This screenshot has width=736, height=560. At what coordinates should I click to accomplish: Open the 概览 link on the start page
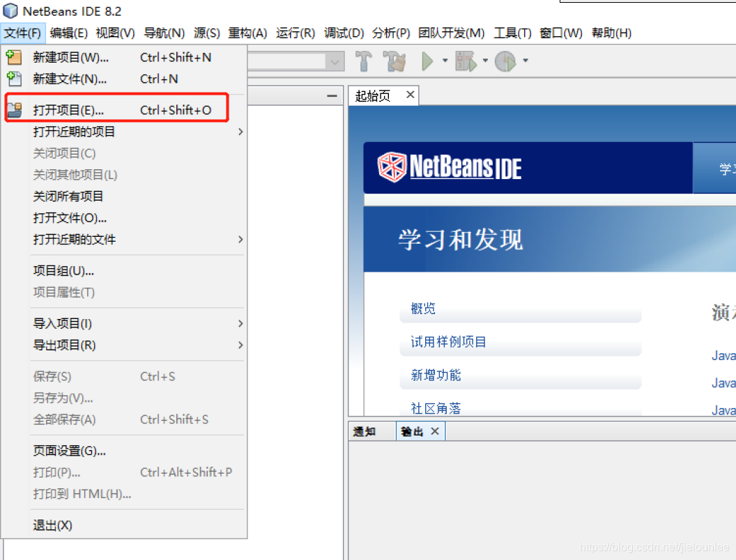[423, 309]
